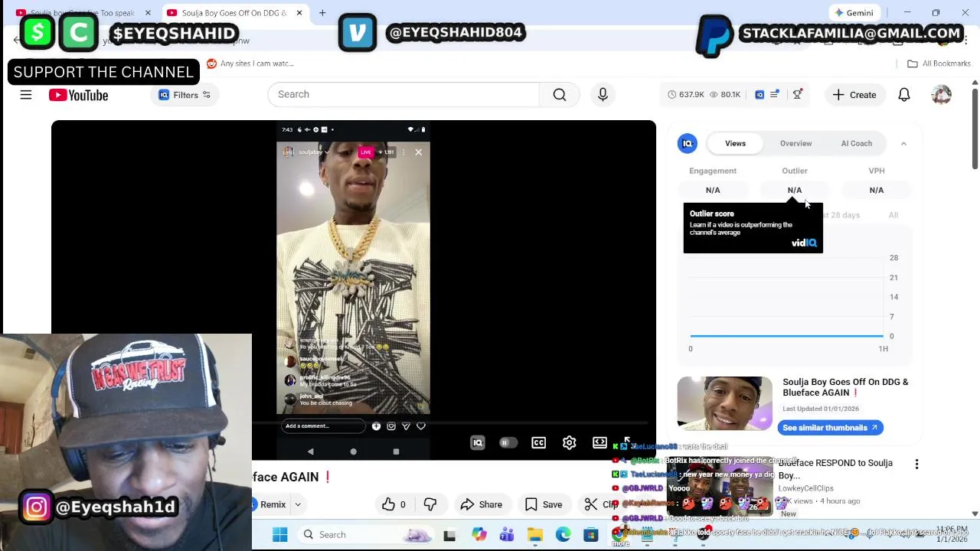This screenshot has height=551, width=980.
Task: Click the Outlier N/A value
Action: [x=795, y=190]
